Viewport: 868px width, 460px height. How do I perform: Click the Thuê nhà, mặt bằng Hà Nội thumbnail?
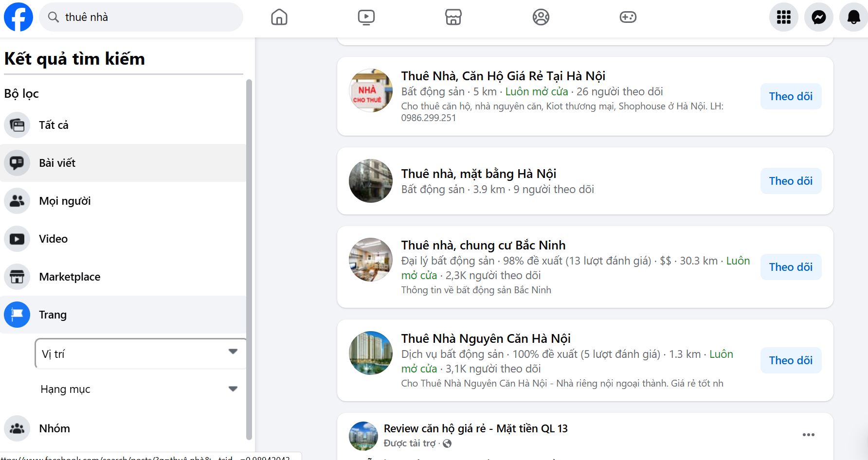[371, 181]
